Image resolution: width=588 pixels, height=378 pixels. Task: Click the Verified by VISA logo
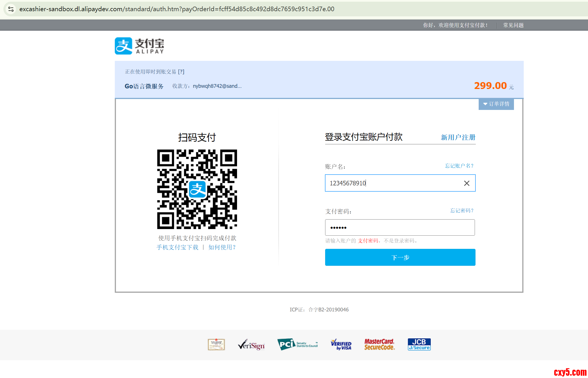(341, 344)
